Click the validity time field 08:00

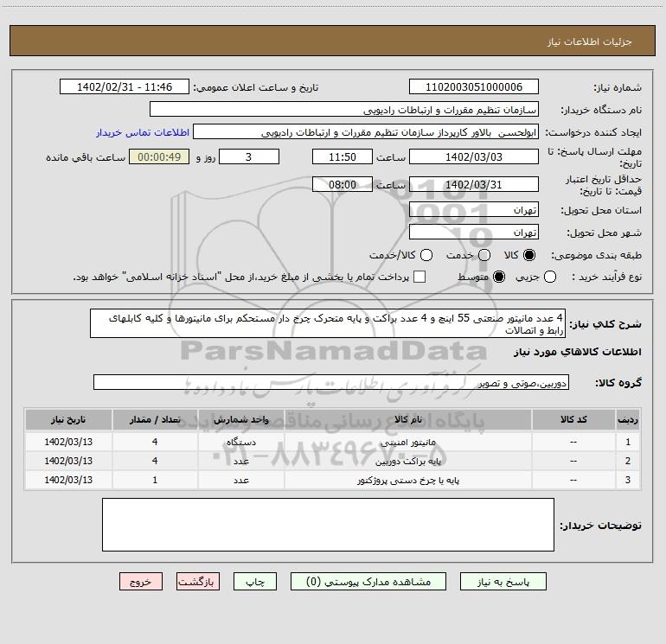click(x=343, y=184)
